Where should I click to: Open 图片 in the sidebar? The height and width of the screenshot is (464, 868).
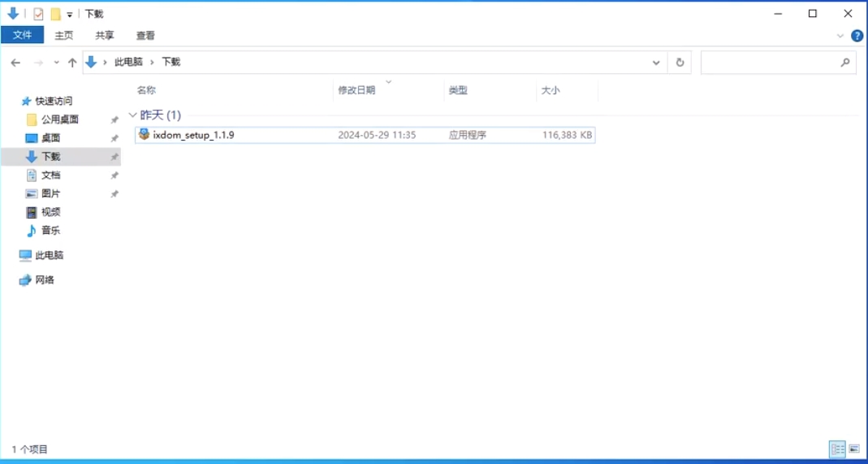pos(50,193)
